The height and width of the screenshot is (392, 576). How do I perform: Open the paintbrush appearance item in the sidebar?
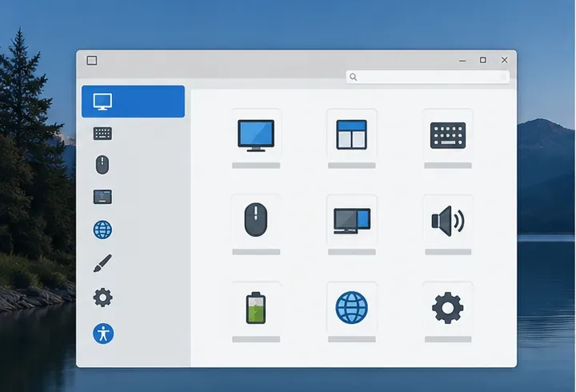point(102,263)
